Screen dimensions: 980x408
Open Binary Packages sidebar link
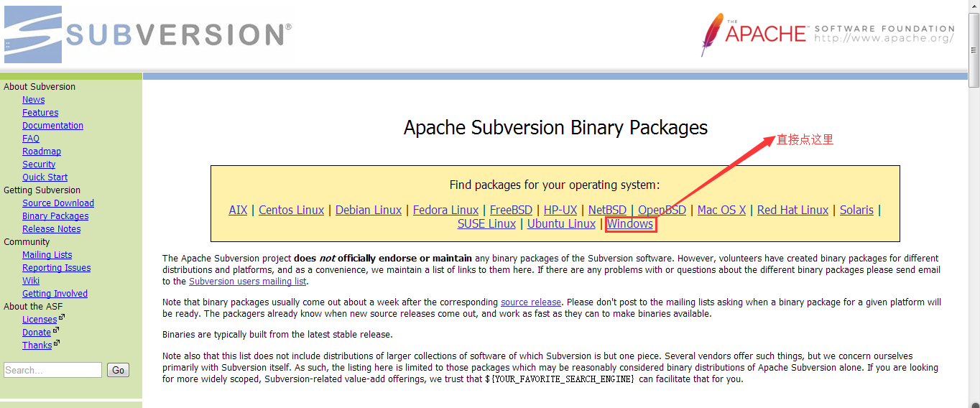pyautogui.click(x=55, y=216)
